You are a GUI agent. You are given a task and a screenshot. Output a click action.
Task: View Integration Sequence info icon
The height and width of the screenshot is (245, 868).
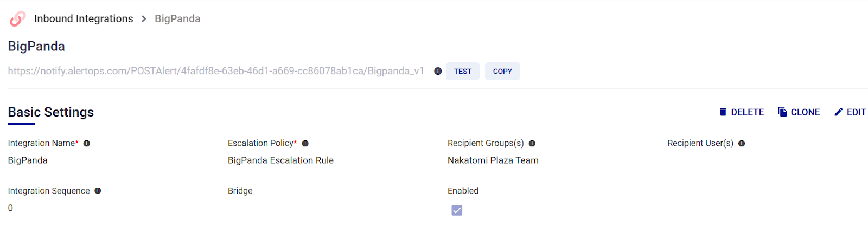pos(98,191)
